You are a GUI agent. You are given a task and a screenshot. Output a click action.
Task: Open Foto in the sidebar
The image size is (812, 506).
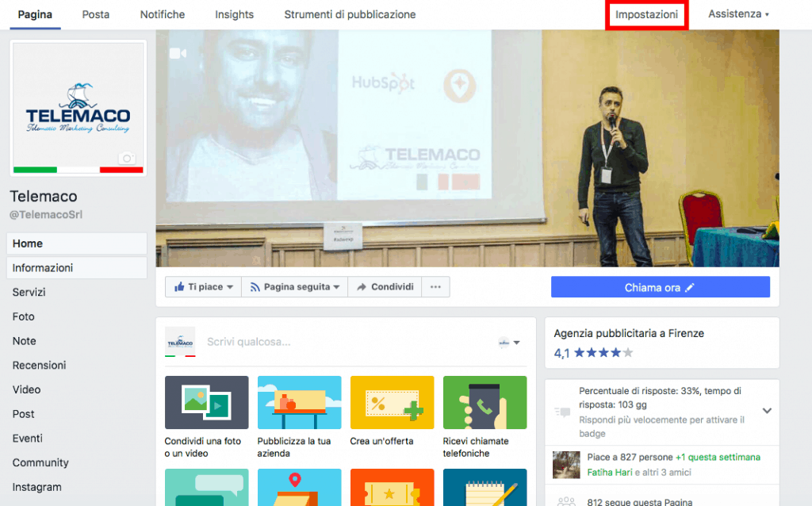click(x=23, y=316)
